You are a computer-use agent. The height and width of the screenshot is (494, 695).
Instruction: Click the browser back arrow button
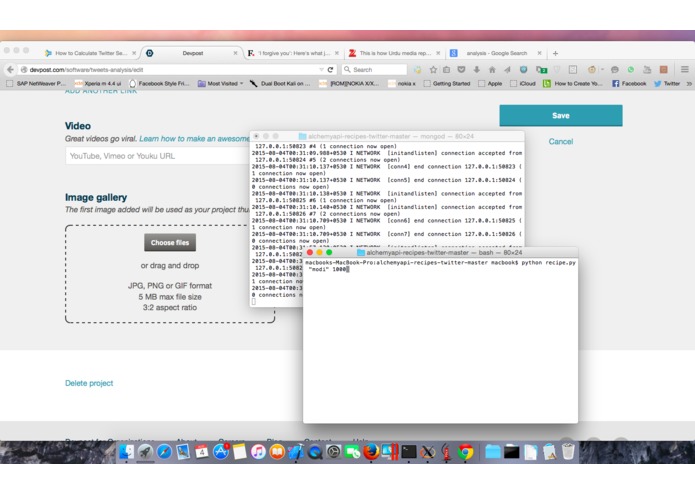pos(10,70)
